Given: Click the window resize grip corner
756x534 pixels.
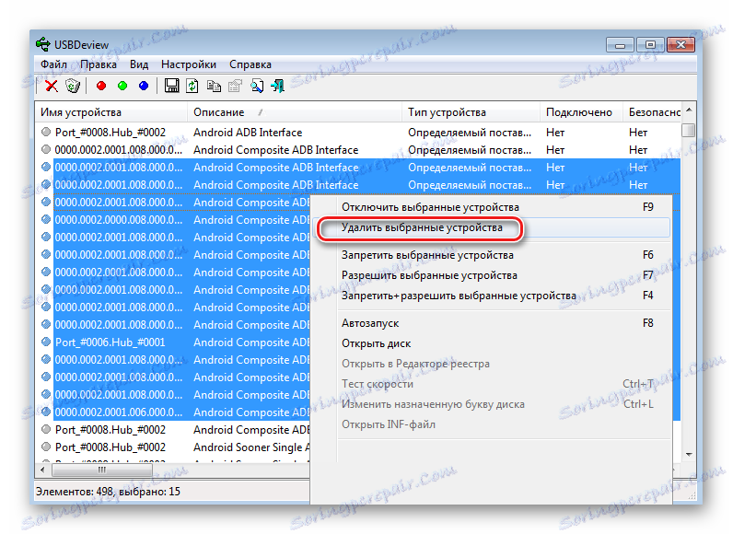Looking at the screenshot, I should 692,495.
